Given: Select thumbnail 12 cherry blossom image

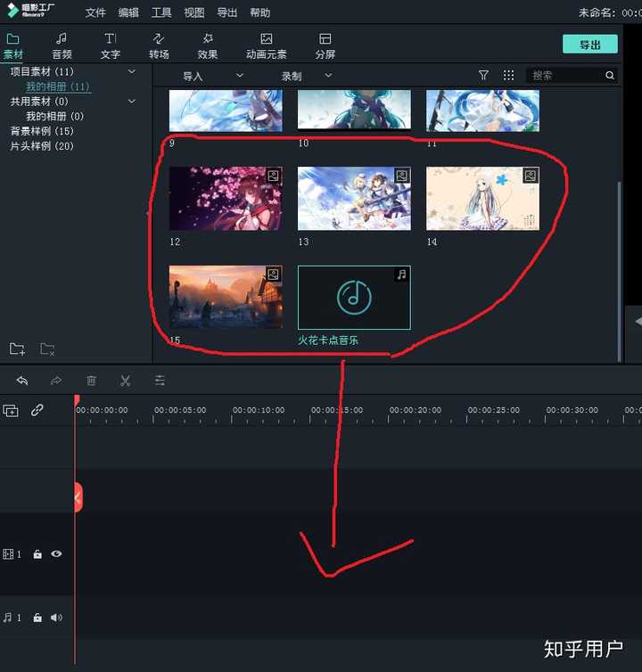Looking at the screenshot, I should (226, 199).
